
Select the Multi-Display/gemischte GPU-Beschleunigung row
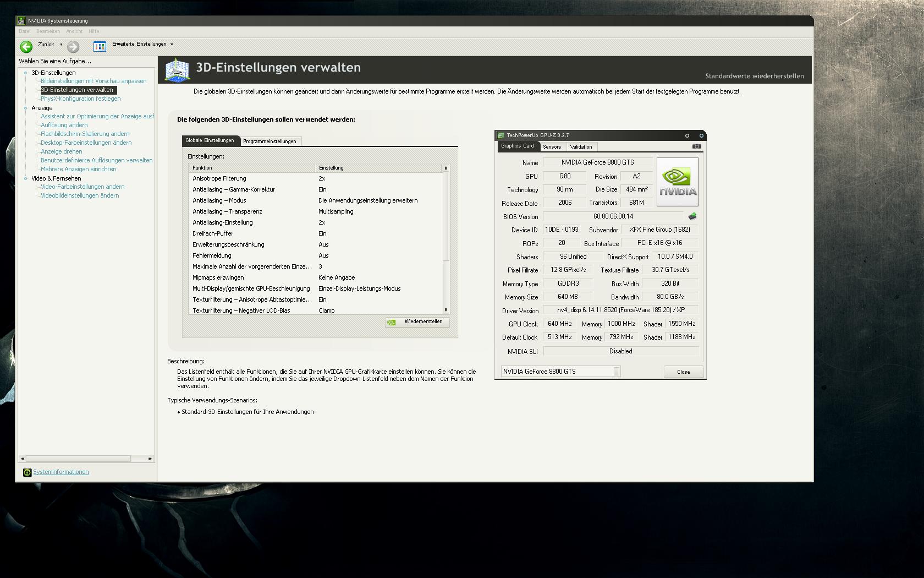pyautogui.click(x=316, y=288)
